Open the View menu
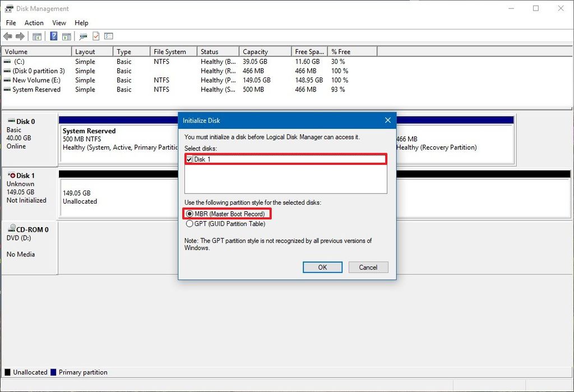The height and width of the screenshot is (392, 574). (59, 23)
